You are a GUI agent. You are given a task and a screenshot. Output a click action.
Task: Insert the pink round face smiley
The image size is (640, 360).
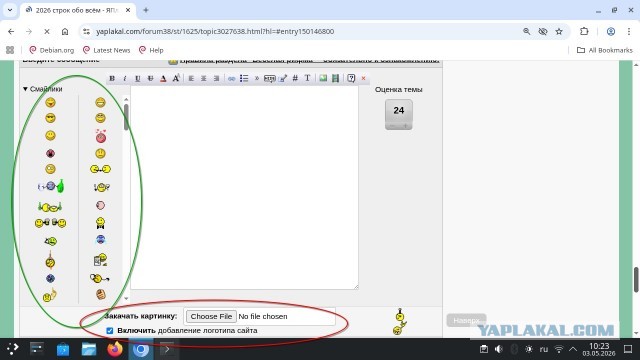(100, 205)
